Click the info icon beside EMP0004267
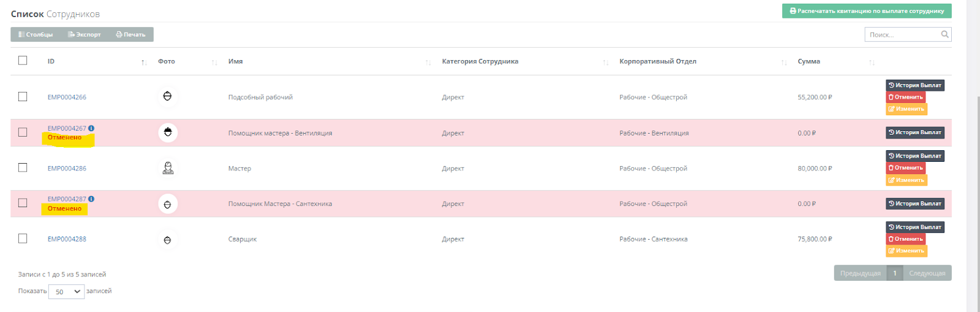980x312 pixels. click(91, 128)
